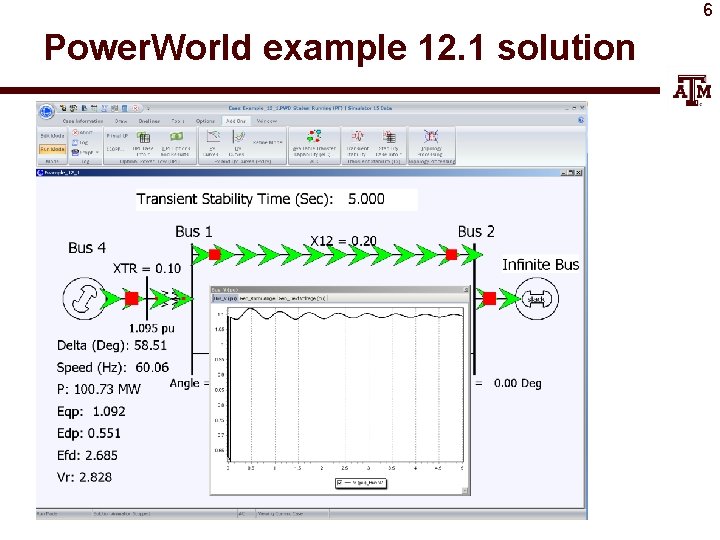Viewport: 720px width, 540px height.
Task: Toggle the Infinite Bus red breaker
Action: pos(489,298)
